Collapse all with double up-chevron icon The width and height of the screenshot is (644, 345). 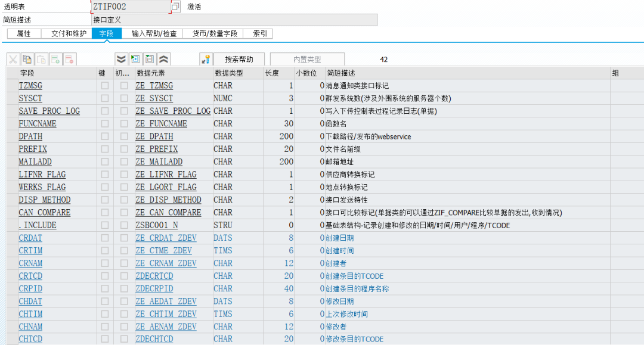tap(163, 60)
